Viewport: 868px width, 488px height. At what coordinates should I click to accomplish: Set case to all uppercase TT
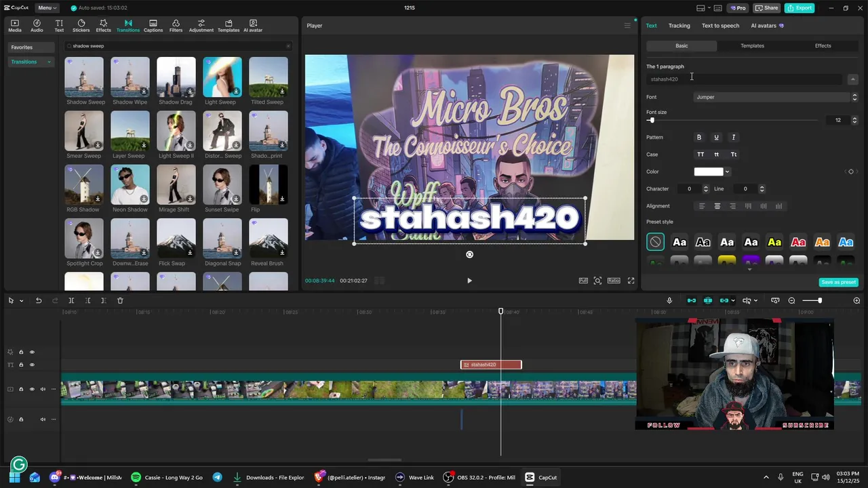(x=701, y=155)
